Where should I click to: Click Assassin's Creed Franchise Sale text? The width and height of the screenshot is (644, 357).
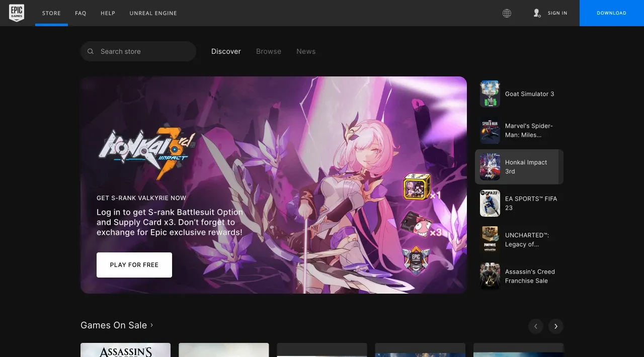530,276
